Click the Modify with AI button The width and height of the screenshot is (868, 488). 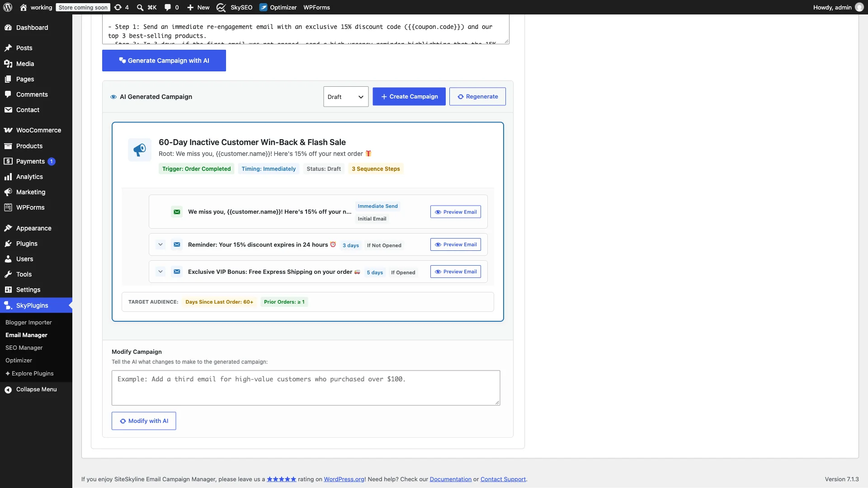144,421
